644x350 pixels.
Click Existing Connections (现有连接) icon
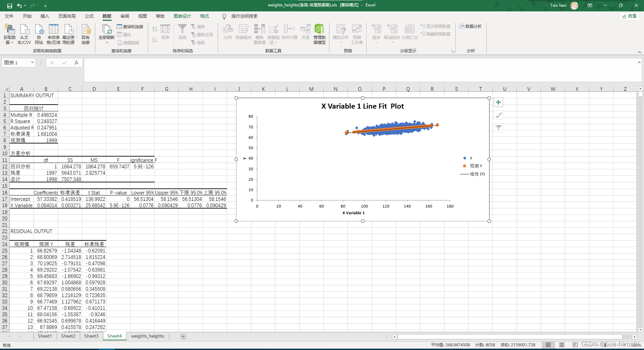86,34
